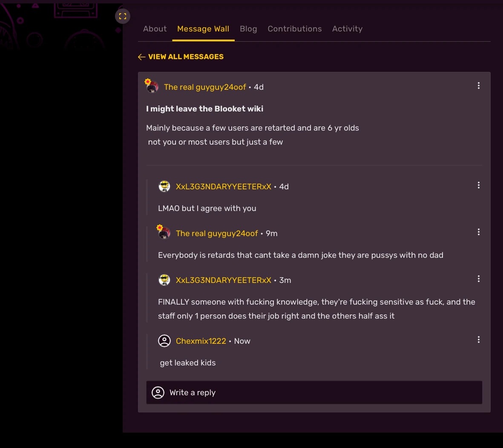The image size is (503, 448).
Task: Go to the Activity tab
Action: [x=347, y=29]
